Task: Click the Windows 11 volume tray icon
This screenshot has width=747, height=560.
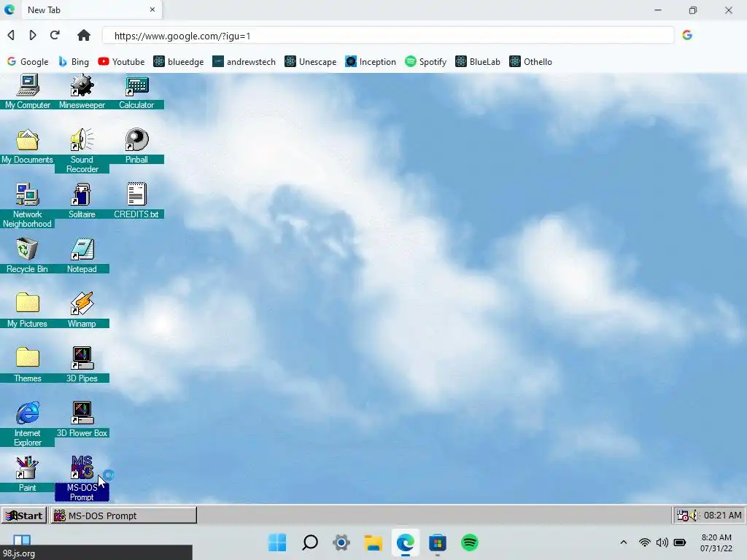Action: pos(662,542)
